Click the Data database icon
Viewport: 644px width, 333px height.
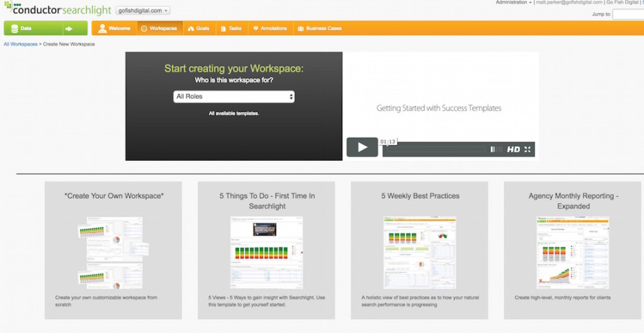[x=15, y=29]
